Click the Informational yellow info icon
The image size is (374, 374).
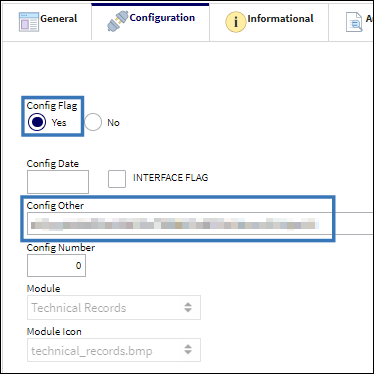point(236,22)
